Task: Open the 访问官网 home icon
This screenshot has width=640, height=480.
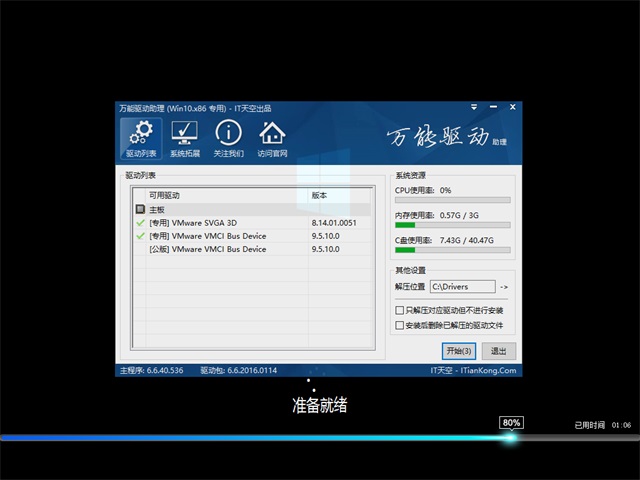Action: click(272, 138)
